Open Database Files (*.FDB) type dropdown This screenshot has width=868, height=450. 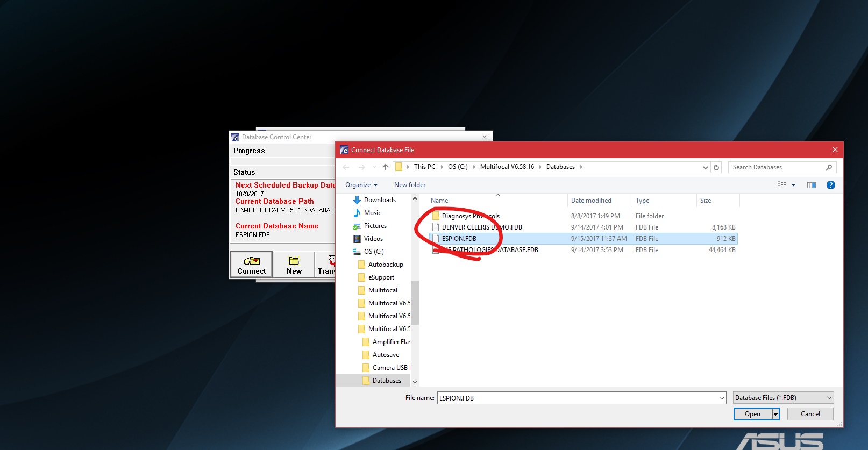click(783, 398)
